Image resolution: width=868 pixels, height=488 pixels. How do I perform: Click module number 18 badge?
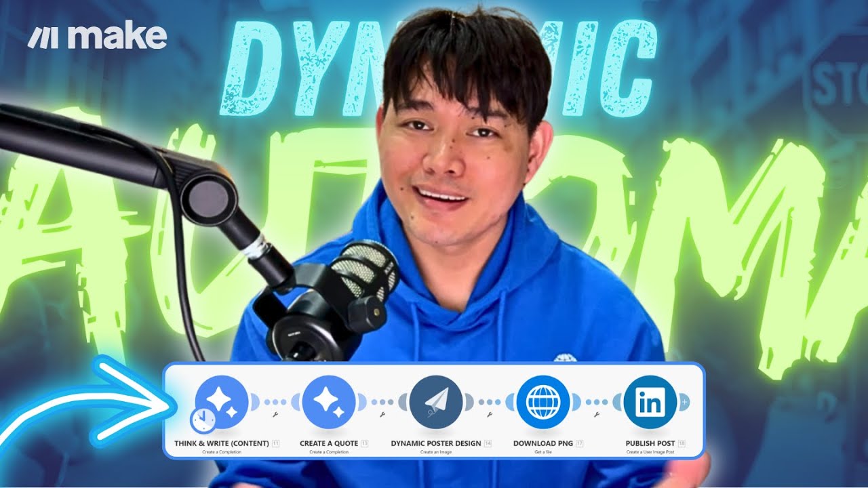(x=681, y=443)
